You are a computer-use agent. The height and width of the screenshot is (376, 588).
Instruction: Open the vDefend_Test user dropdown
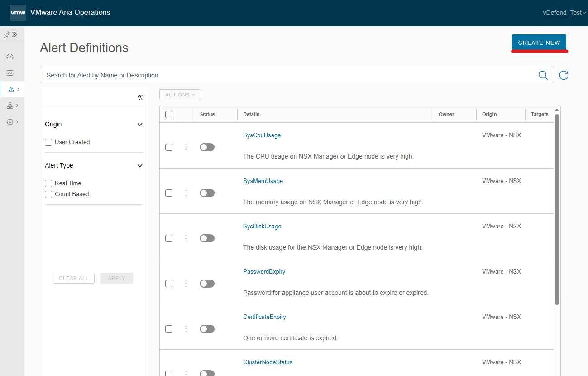click(564, 13)
